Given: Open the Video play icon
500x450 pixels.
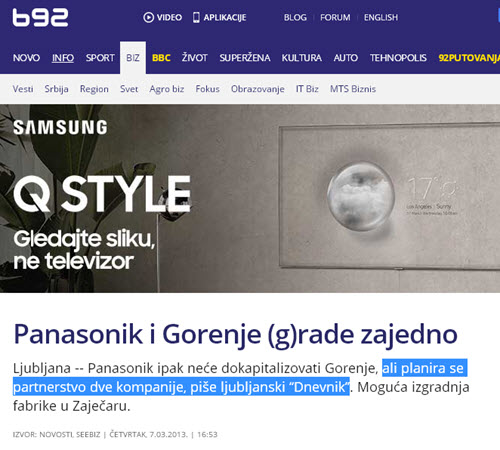Looking at the screenshot, I should coord(148,17).
